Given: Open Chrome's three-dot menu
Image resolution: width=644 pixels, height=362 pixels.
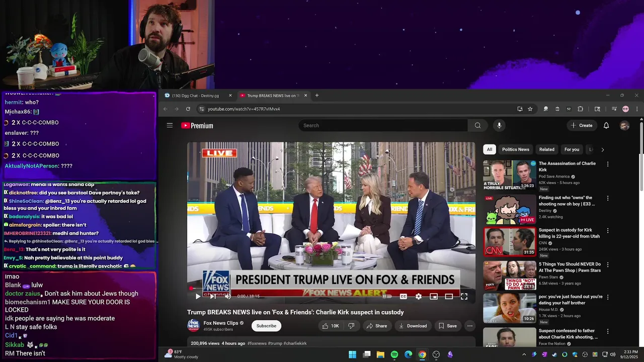Looking at the screenshot, I should (x=636, y=109).
